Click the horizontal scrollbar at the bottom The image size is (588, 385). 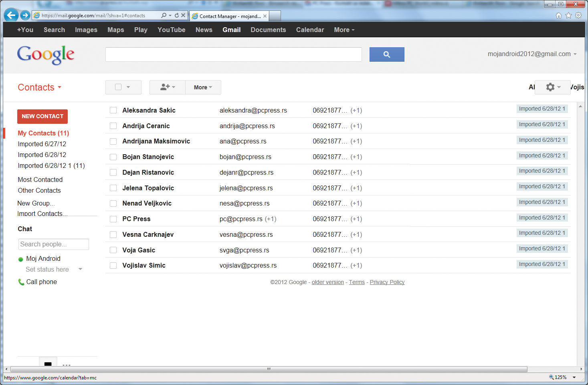[x=269, y=369]
